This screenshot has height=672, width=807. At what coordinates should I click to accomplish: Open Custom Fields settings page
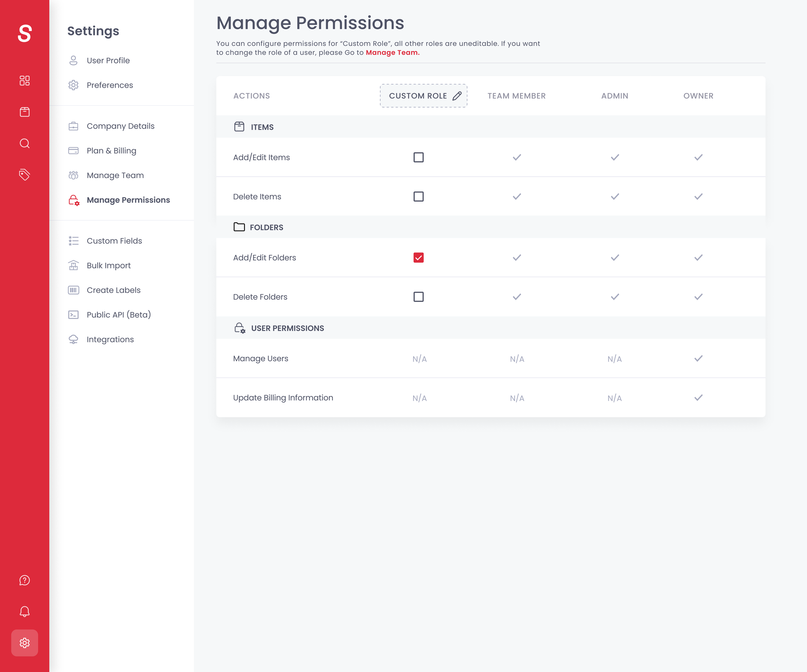[114, 241]
